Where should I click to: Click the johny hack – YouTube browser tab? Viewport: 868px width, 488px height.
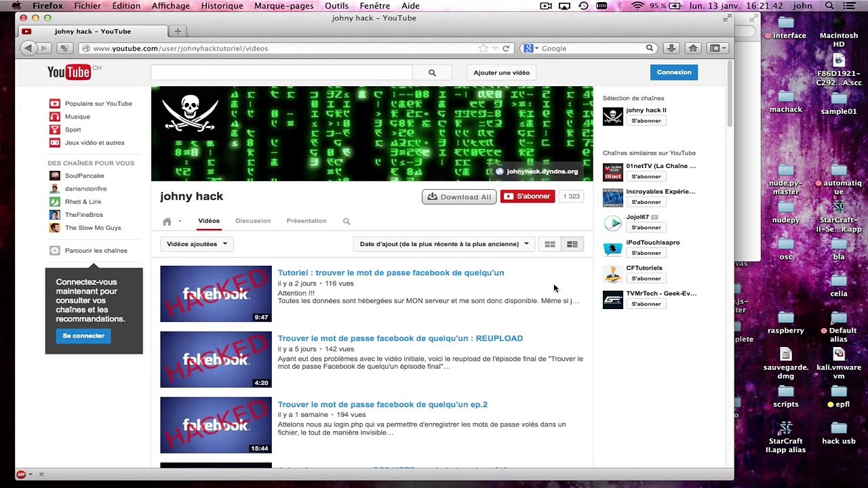click(93, 31)
